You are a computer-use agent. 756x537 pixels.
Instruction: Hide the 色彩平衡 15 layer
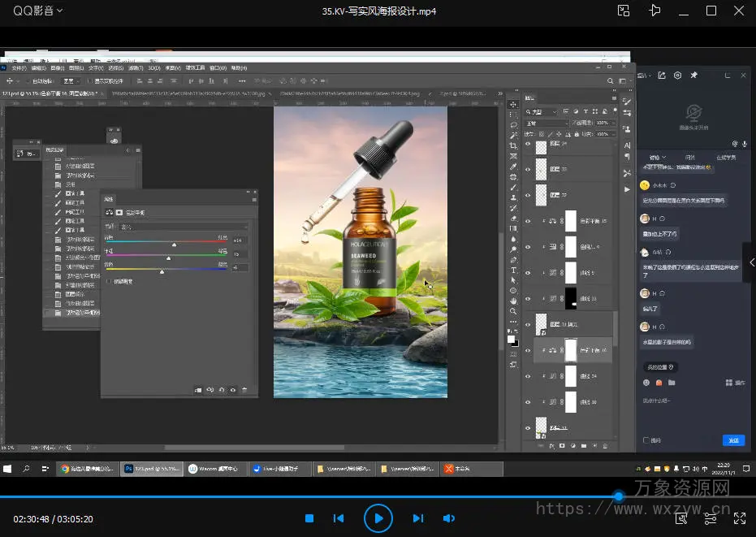click(x=528, y=221)
